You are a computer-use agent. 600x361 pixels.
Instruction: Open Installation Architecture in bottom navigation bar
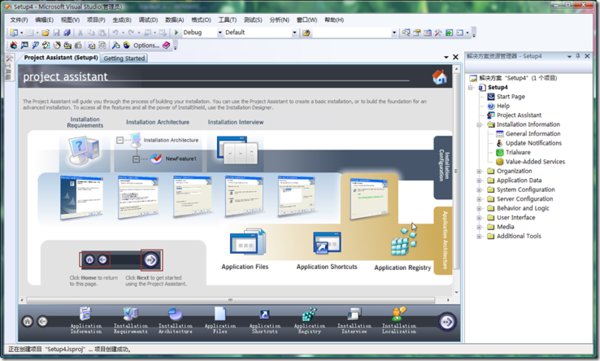[x=175, y=320]
